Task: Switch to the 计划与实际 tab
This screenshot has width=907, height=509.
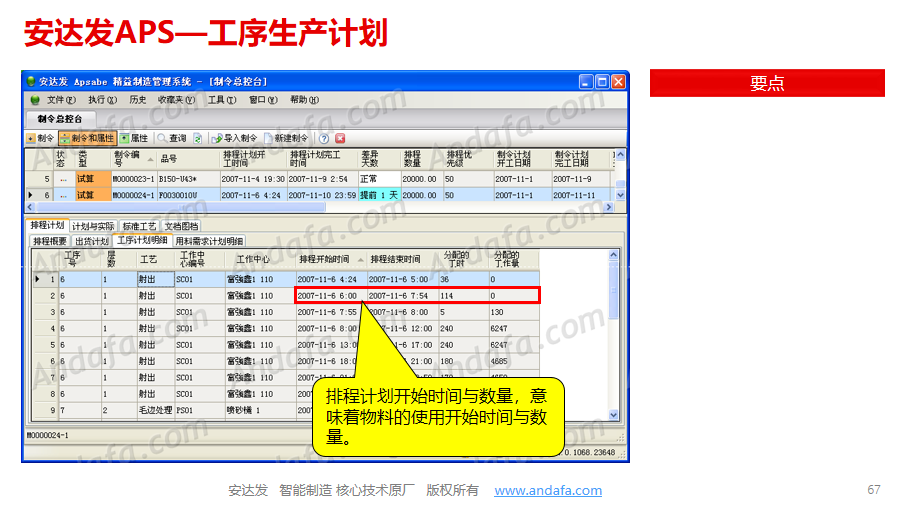Action: pos(93,226)
